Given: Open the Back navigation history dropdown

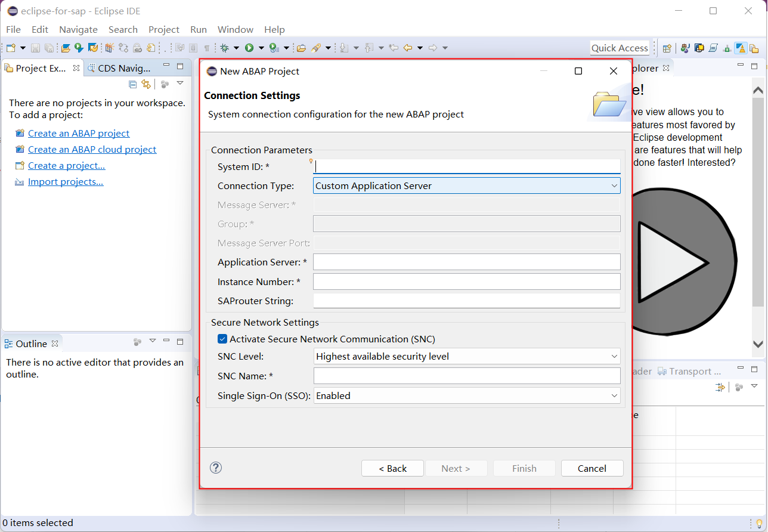Looking at the screenshot, I should click(420, 48).
